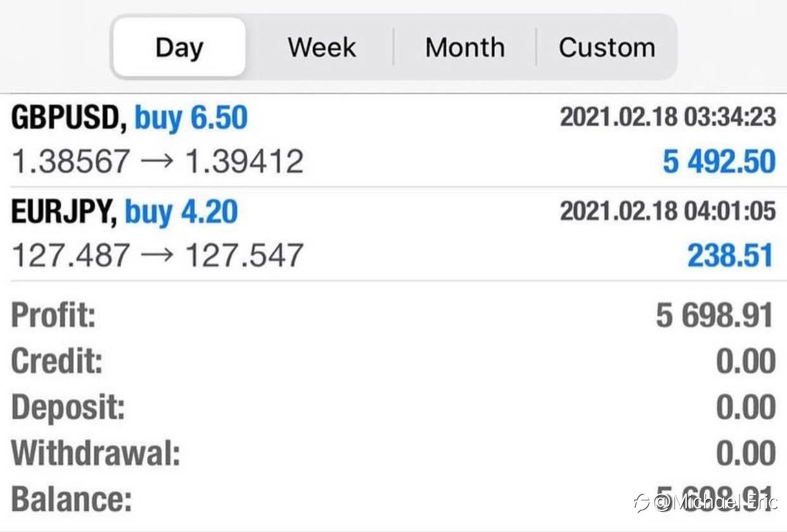787x532 pixels.
Task: Tap the EURJPY symbol name
Action: 63,213
